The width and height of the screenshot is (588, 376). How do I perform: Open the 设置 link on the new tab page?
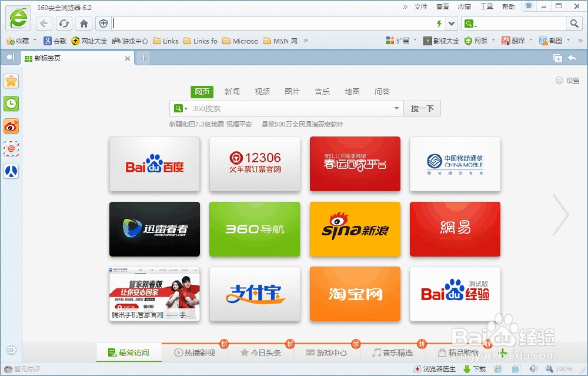[x=567, y=80]
